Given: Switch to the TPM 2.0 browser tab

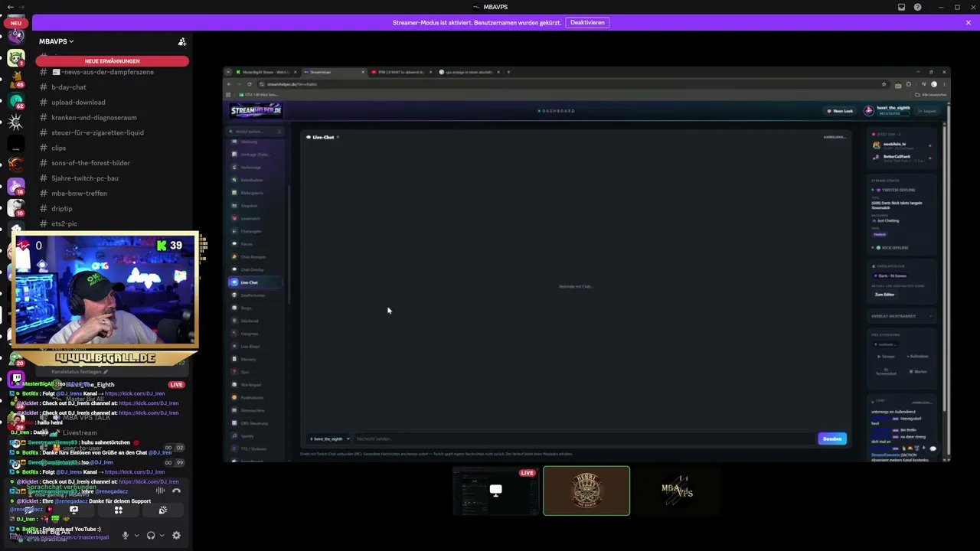Looking at the screenshot, I should pyautogui.click(x=401, y=73).
